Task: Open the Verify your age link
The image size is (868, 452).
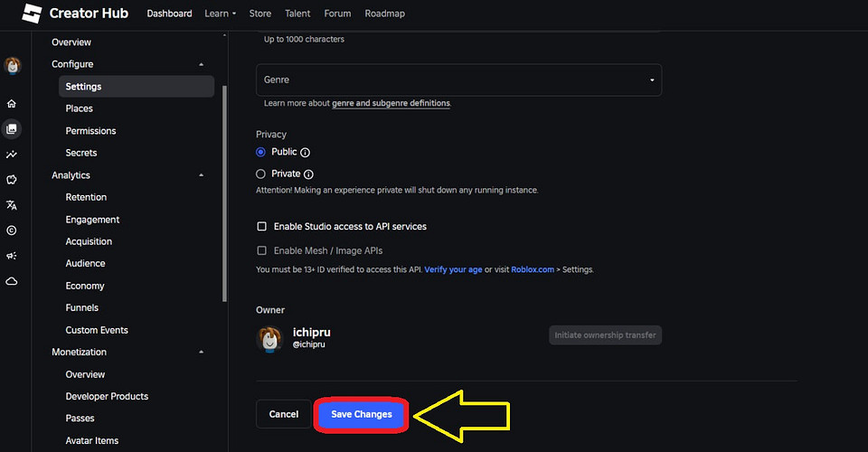Action: [451, 269]
